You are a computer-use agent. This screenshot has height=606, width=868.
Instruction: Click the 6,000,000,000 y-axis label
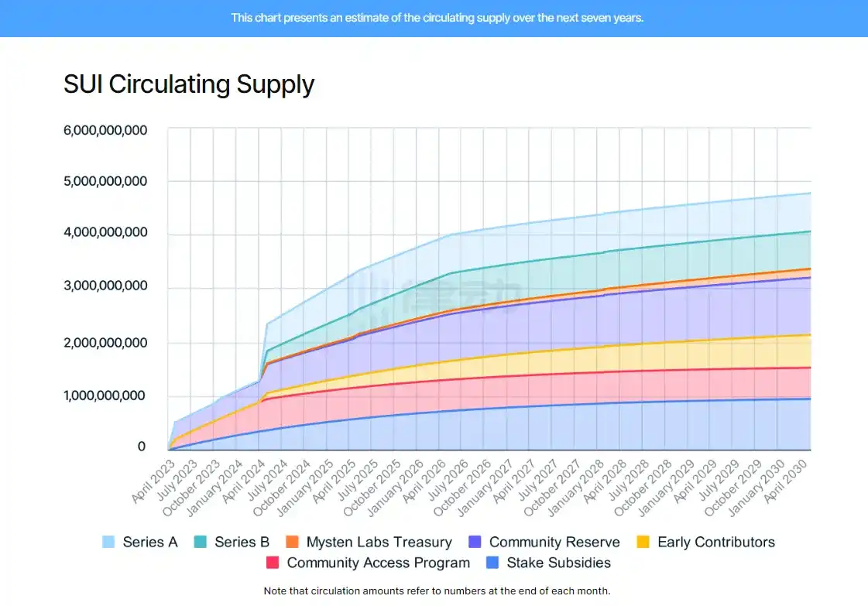[105, 130]
